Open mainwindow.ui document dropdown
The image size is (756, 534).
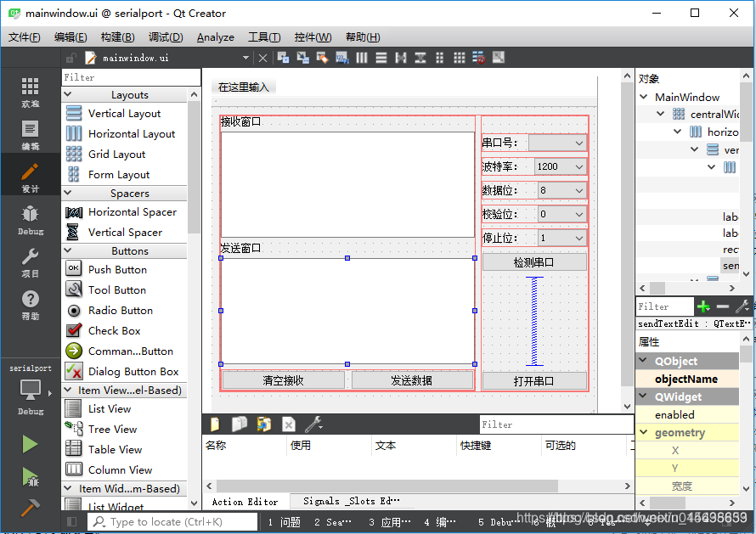245,58
